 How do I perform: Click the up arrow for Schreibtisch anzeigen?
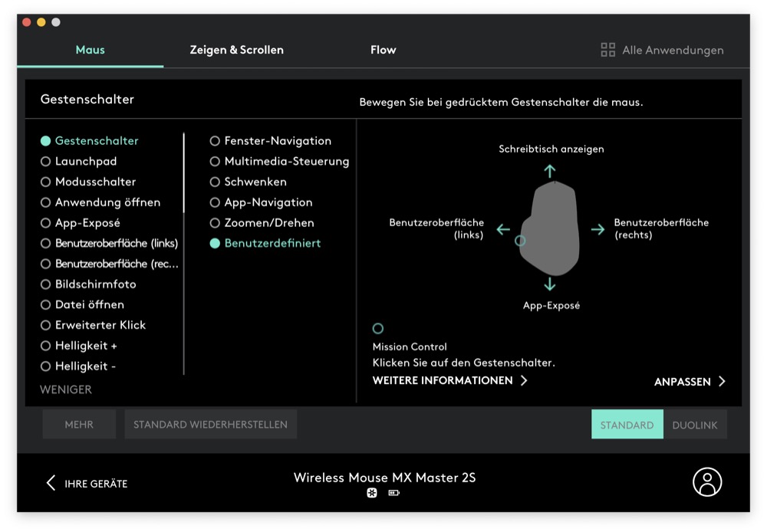coord(550,171)
